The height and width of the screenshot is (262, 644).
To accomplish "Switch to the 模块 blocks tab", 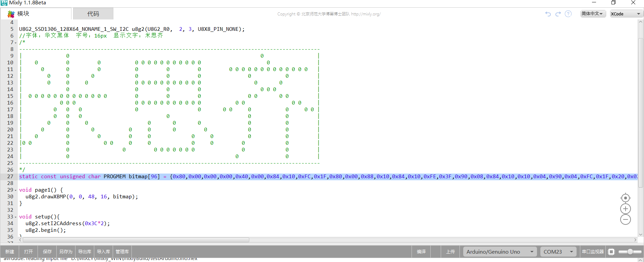I will click(x=36, y=14).
